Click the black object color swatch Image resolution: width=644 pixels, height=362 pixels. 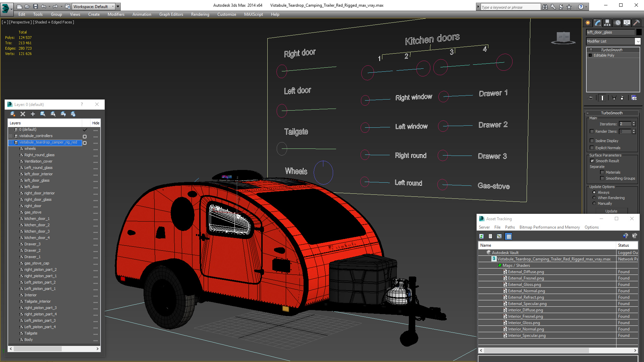(639, 32)
